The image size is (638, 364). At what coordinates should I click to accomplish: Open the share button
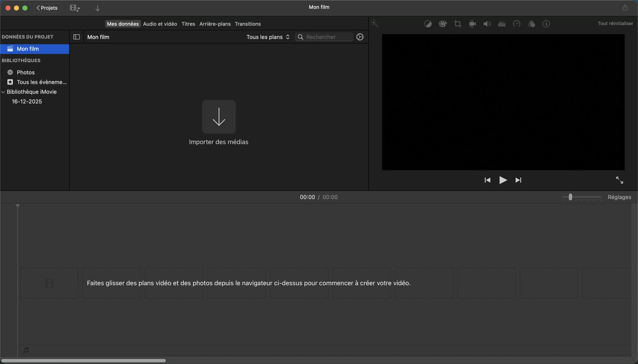pos(625,8)
